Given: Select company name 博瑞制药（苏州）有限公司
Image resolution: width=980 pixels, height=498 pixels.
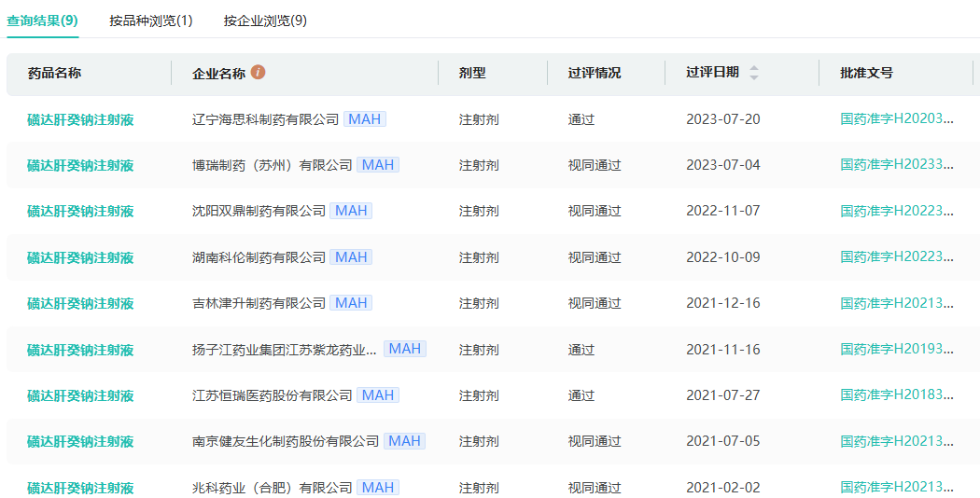Looking at the screenshot, I should [x=273, y=166].
